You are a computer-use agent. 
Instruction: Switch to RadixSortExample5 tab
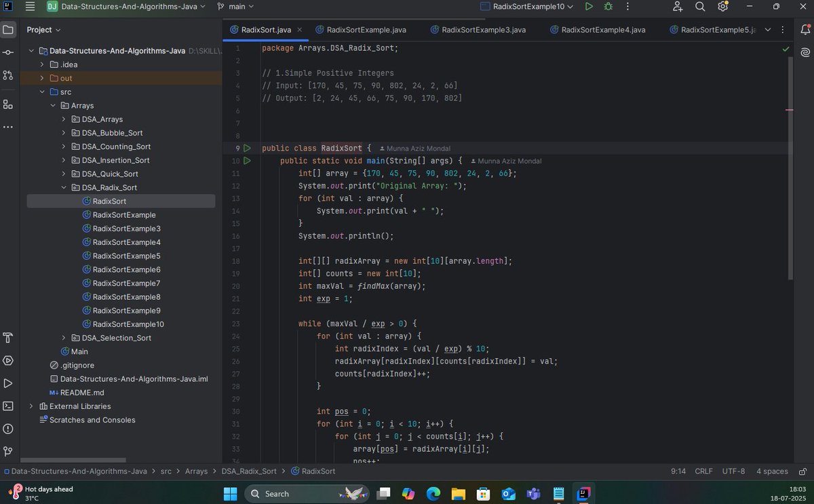tap(712, 30)
